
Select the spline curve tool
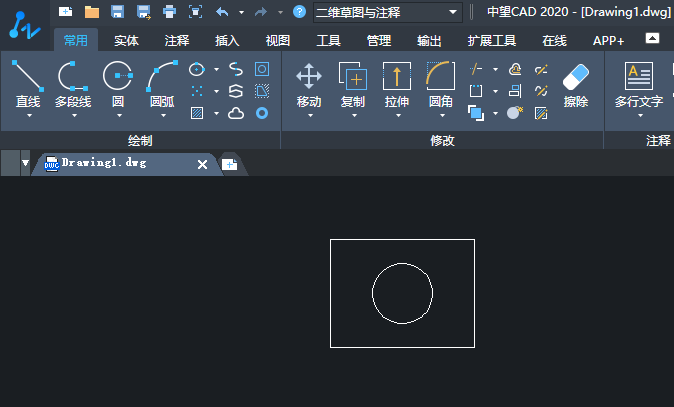236,69
